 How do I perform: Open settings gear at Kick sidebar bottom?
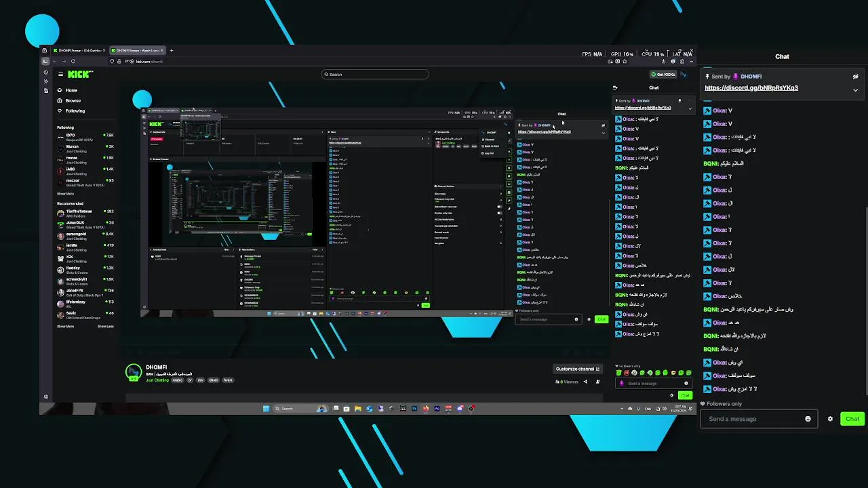[x=46, y=396]
